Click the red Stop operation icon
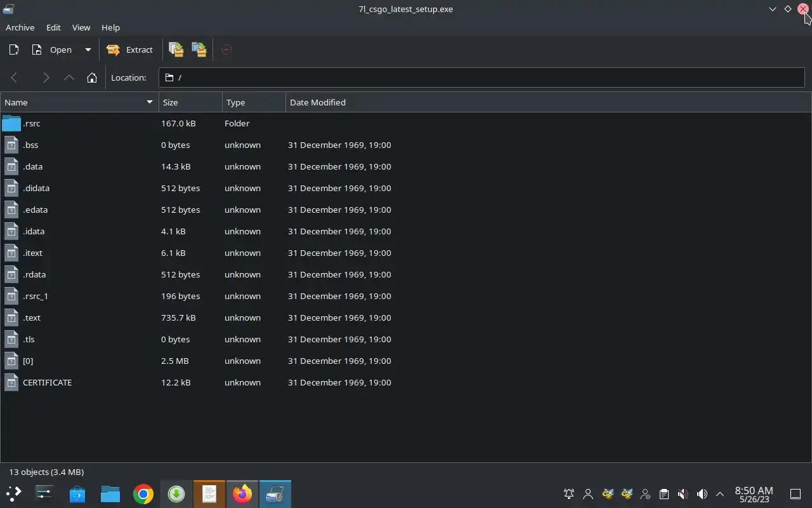The height and width of the screenshot is (508, 812). tap(226, 50)
